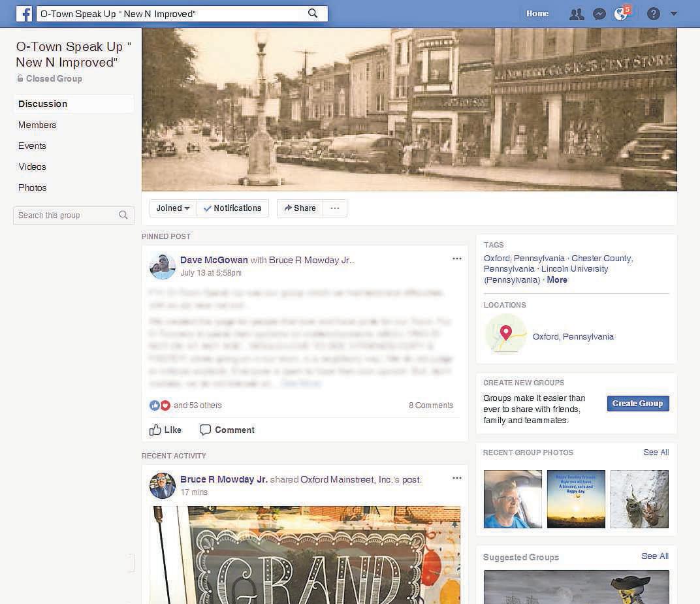The width and height of the screenshot is (700, 604).
Task: Click magnifier in Search this group box
Action: (x=123, y=215)
